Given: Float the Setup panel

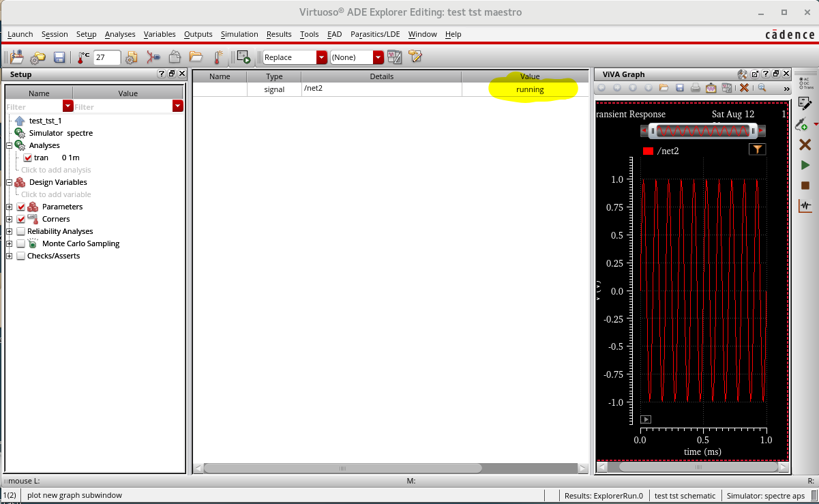Looking at the screenshot, I should [x=172, y=74].
